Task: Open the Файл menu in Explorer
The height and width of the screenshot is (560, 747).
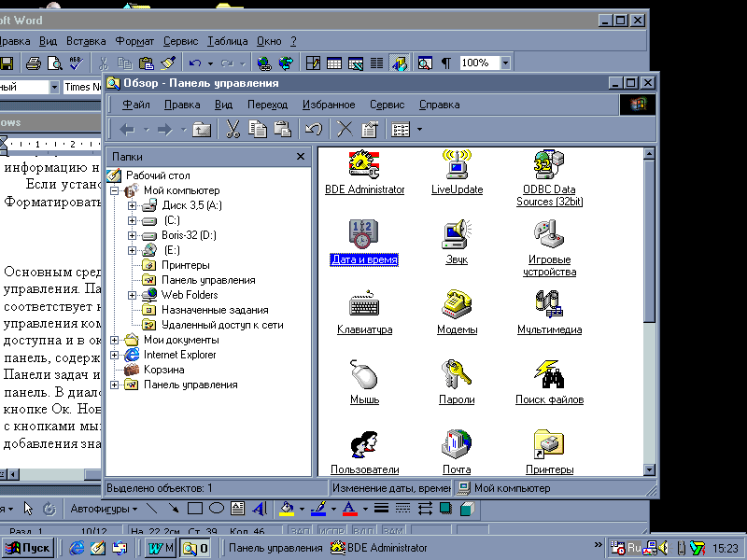Action: click(135, 105)
